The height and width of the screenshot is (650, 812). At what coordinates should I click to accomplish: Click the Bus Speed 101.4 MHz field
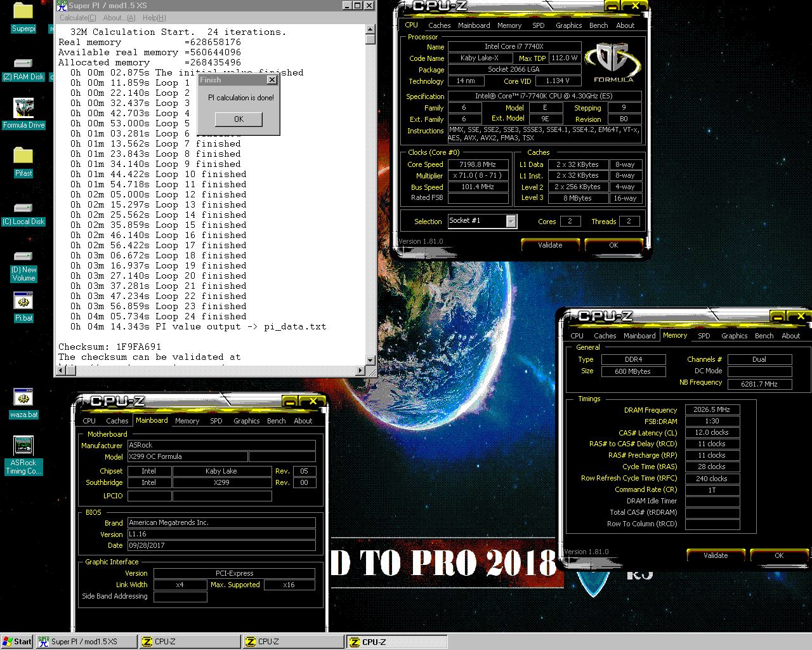[x=478, y=187]
